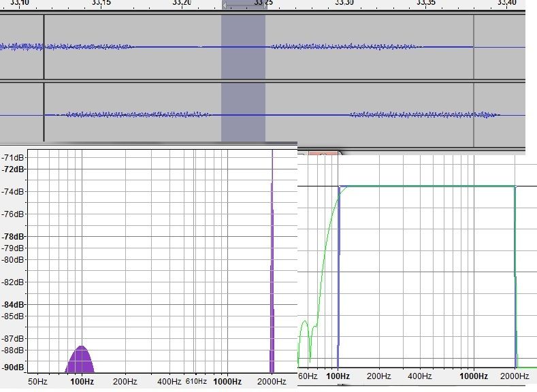Click the EQ curve control point at 2000Hz
537x392 pixels.
(x=515, y=187)
